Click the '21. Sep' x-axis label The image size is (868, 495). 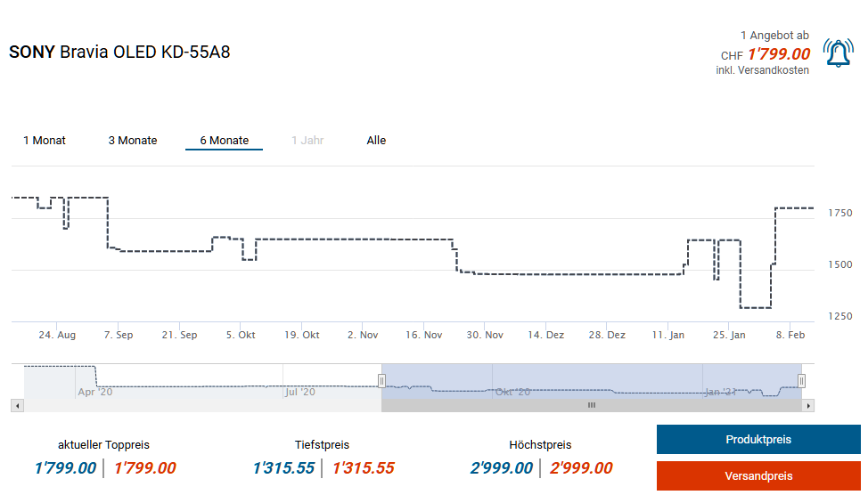(179, 335)
